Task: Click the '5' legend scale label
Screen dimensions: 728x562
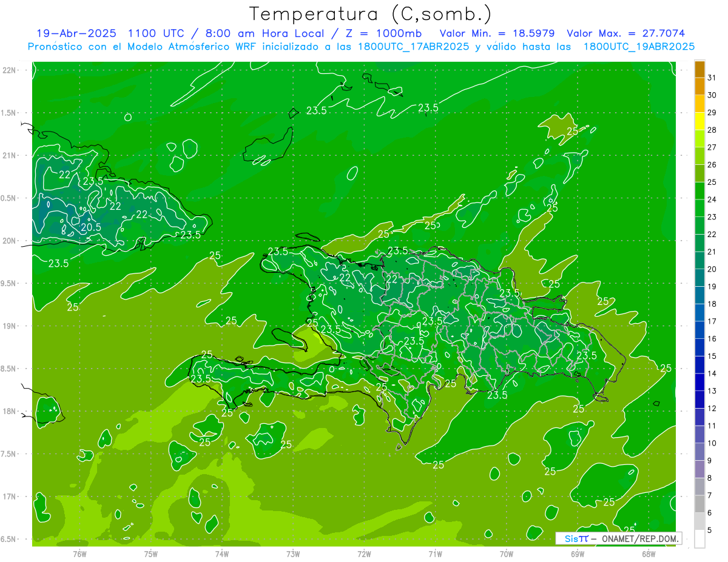Action: (710, 530)
